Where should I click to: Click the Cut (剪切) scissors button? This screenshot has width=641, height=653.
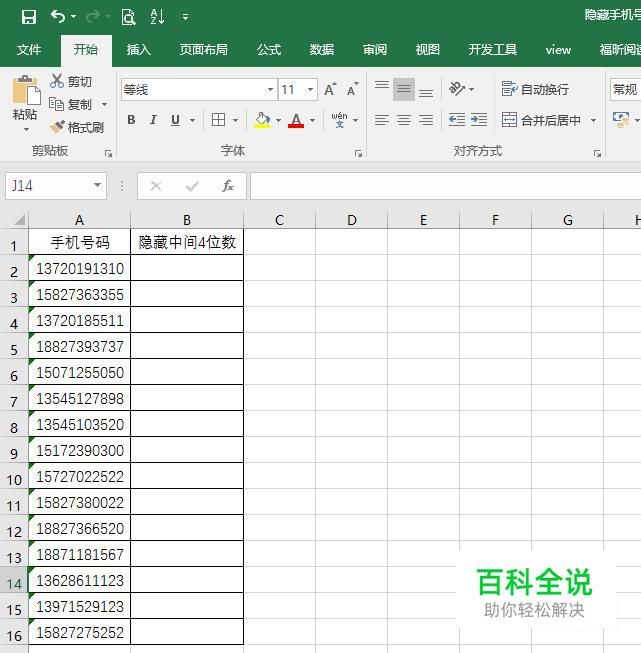71,81
